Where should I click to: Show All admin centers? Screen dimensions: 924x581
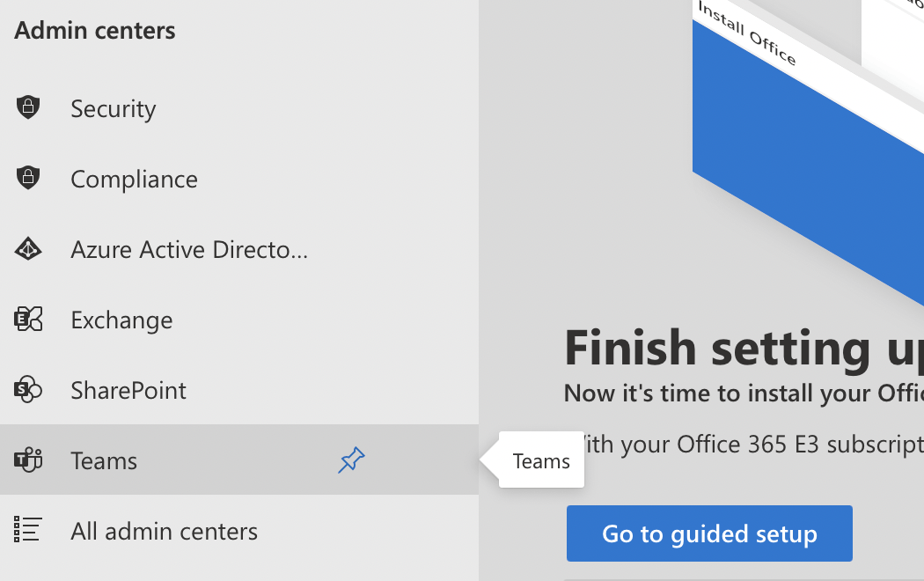[165, 532]
